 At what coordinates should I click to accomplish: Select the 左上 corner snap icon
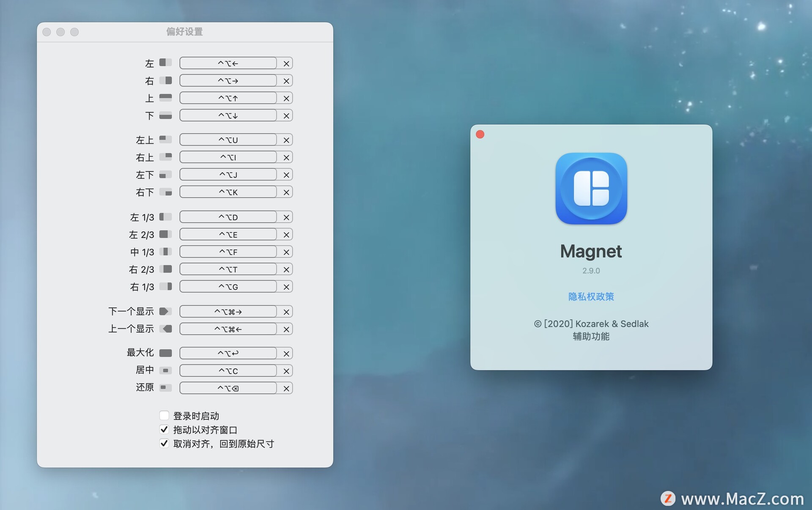tap(165, 139)
